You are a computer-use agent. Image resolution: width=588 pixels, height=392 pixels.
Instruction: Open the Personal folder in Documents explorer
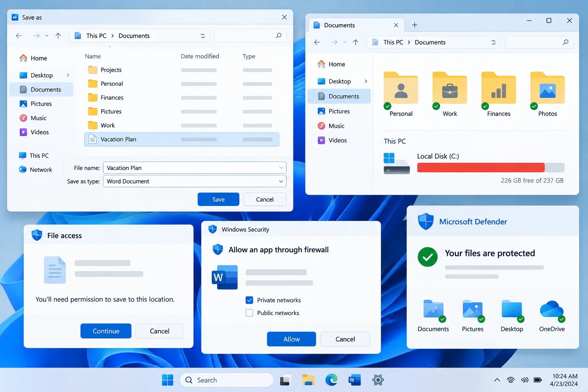pos(401,95)
